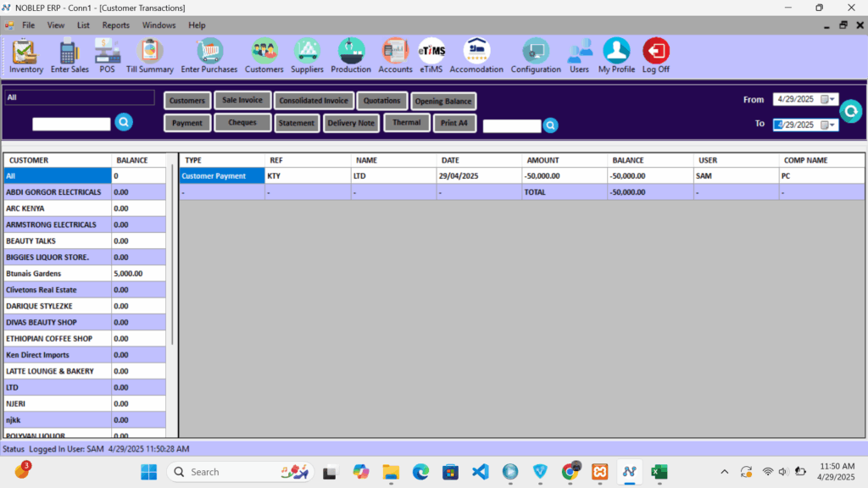
Task: Open the View menu
Action: tap(55, 25)
